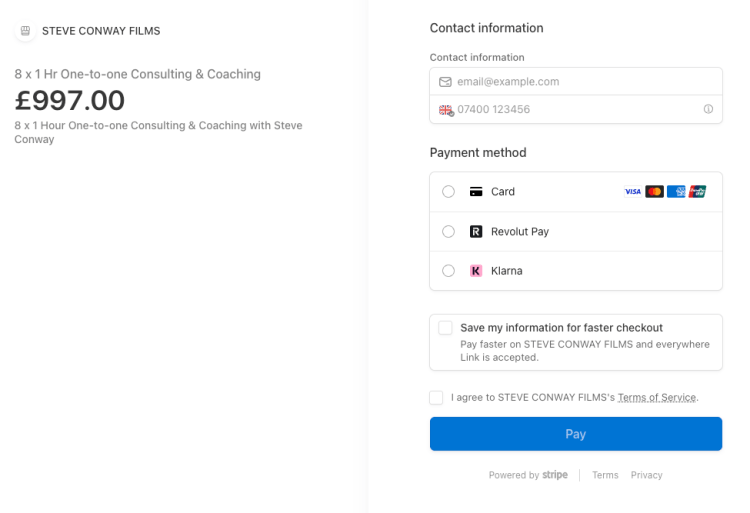Open the UK flag country code selector

pyautogui.click(x=446, y=110)
